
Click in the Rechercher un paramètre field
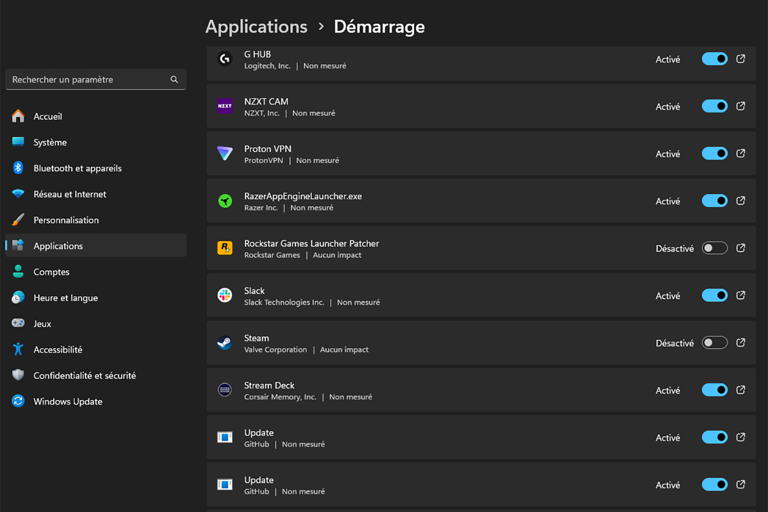[x=96, y=79]
